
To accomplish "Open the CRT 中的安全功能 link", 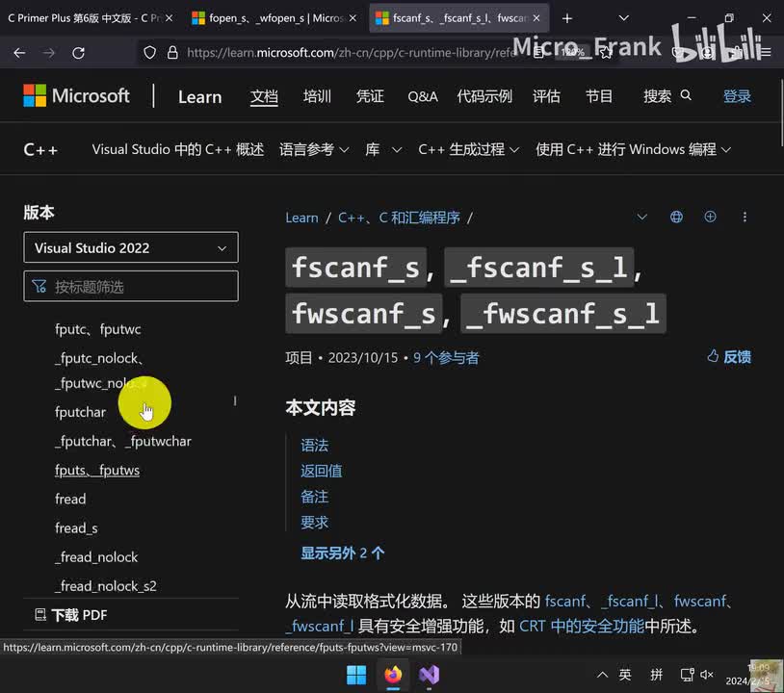I will pyautogui.click(x=582, y=626).
